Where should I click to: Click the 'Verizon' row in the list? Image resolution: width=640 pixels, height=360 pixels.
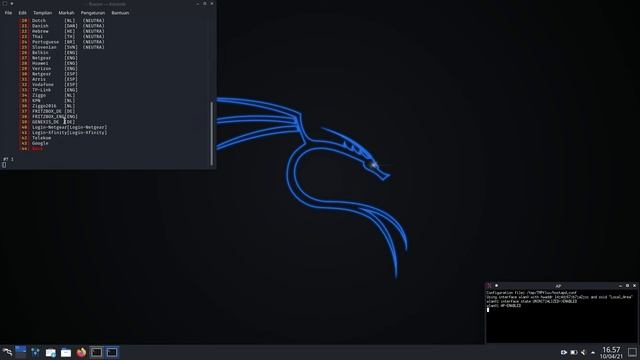click(49, 68)
